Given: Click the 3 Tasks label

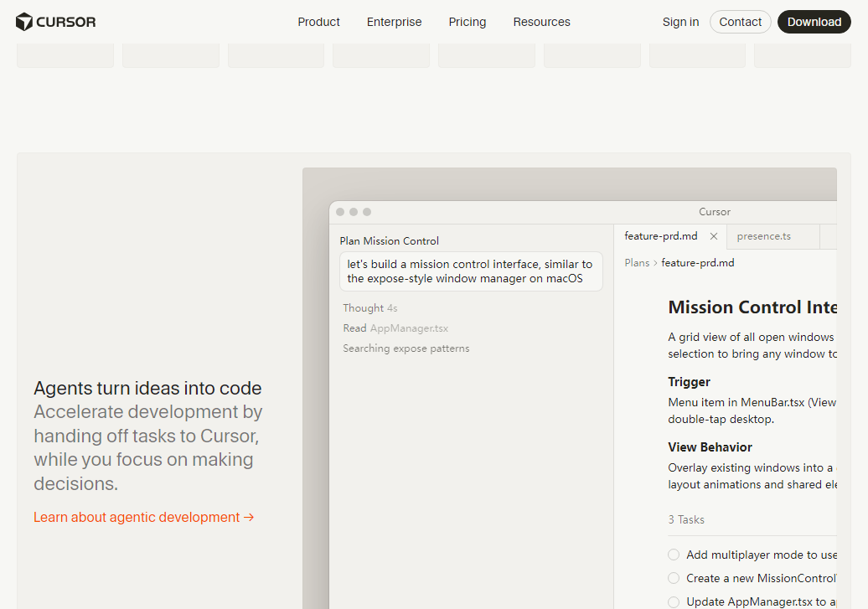Looking at the screenshot, I should pos(686,520).
